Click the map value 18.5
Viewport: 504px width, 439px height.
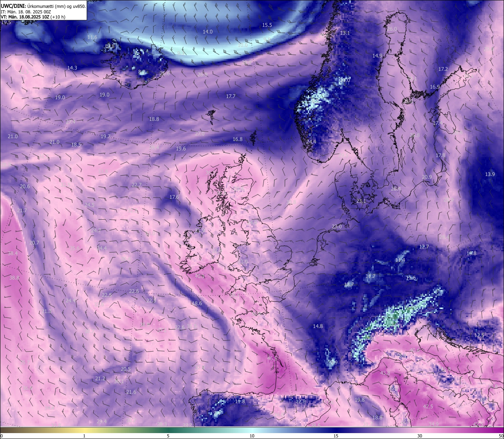click(x=76, y=144)
